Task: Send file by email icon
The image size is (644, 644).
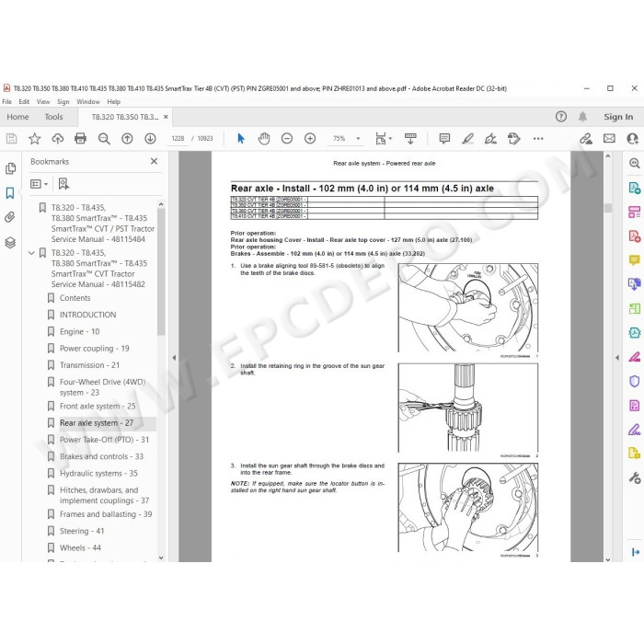Action: point(609,139)
